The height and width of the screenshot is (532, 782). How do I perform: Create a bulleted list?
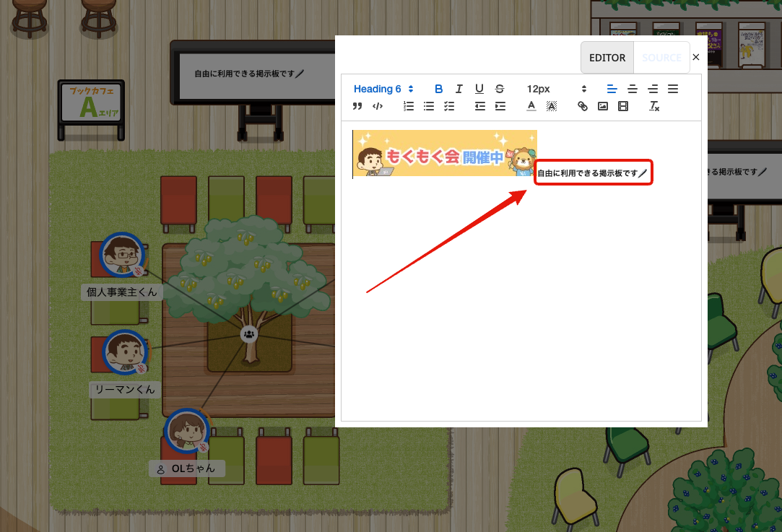point(429,106)
